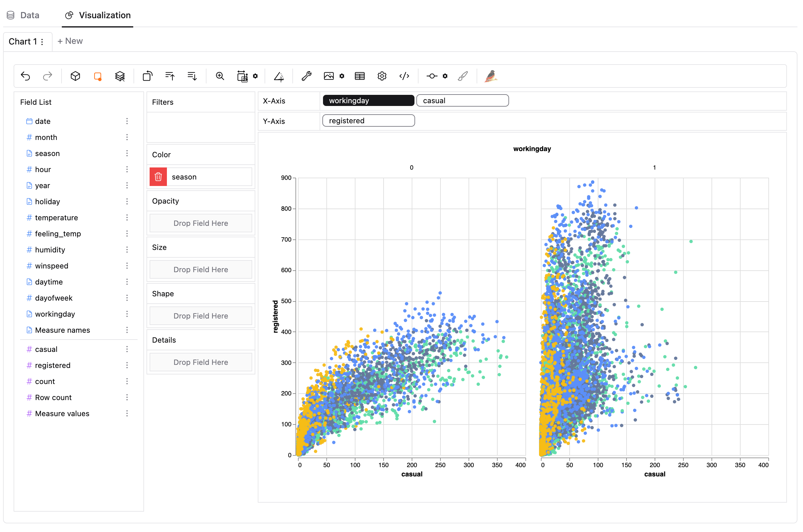Viewport: 803px width, 532px height.
Task: Open the axes zoom tool
Action: (x=220, y=76)
